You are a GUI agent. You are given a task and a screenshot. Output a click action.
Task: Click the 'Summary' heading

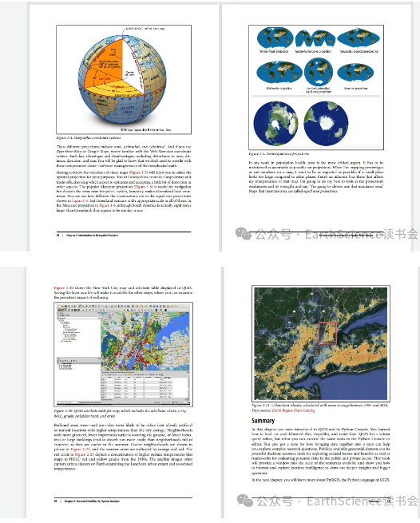(x=263, y=421)
